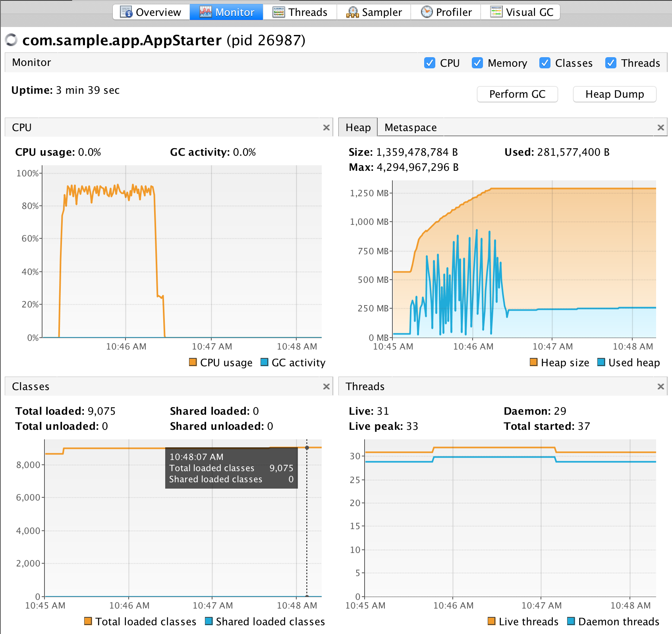Click the Profiler clock icon
Viewport: 672px width, 634px height.
click(x=427, y=12)
